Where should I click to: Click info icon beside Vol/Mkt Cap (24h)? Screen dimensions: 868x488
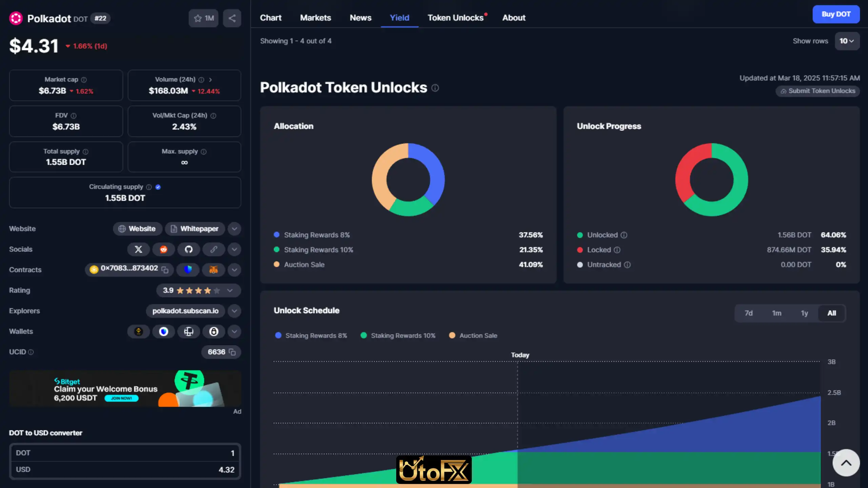(213, 116)
